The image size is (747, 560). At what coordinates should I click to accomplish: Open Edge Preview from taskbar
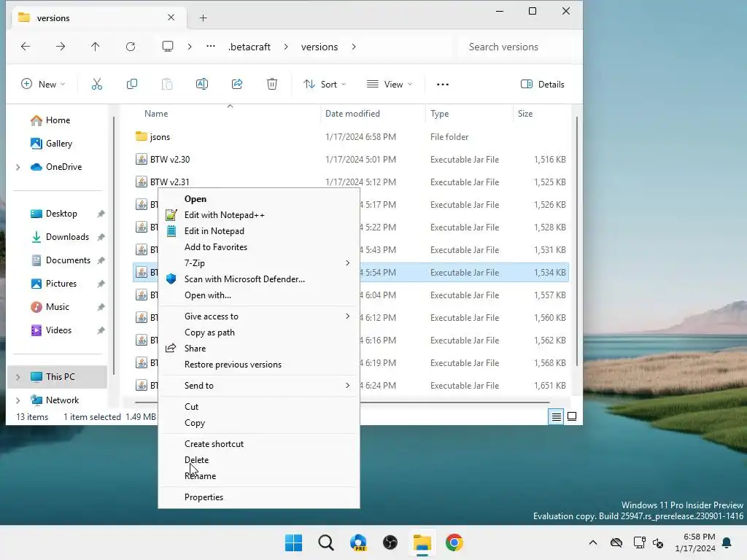click(x=358, y=542)
